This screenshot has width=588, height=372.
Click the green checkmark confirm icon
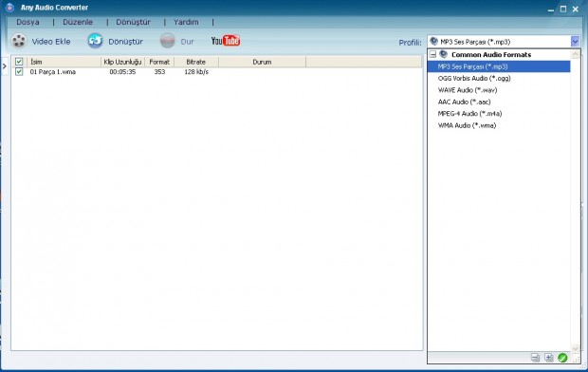(x=562, y=358)
